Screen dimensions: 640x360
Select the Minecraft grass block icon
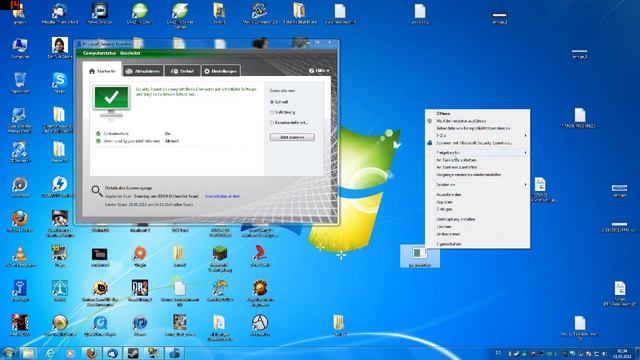tap(220, 254)
